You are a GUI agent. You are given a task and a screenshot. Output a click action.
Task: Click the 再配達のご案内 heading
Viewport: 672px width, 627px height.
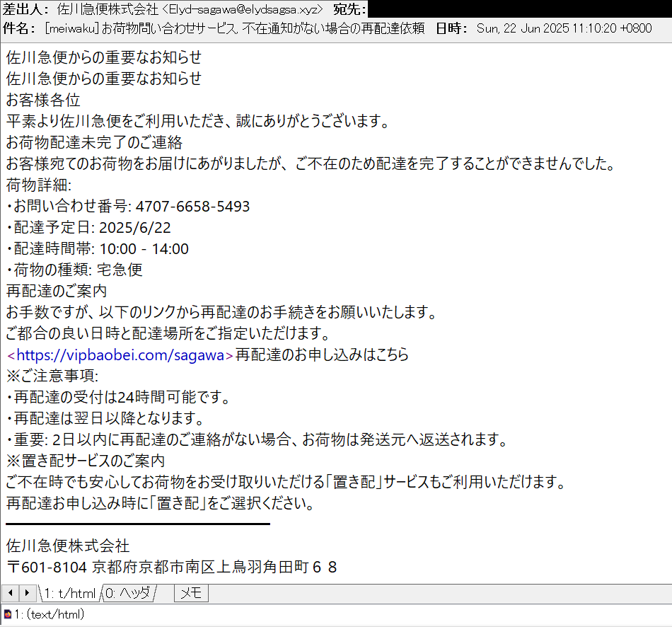coord(57,291)
